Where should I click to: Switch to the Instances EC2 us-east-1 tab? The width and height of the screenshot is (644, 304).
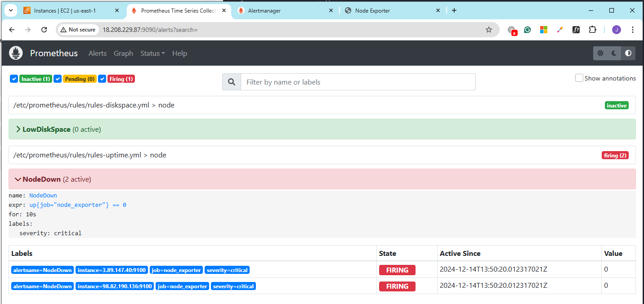coord(71,10)
